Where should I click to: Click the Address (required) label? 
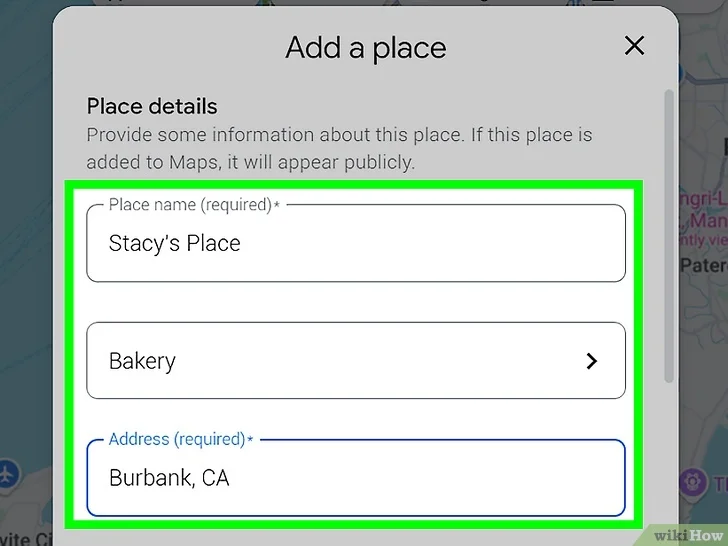[181, 439]
